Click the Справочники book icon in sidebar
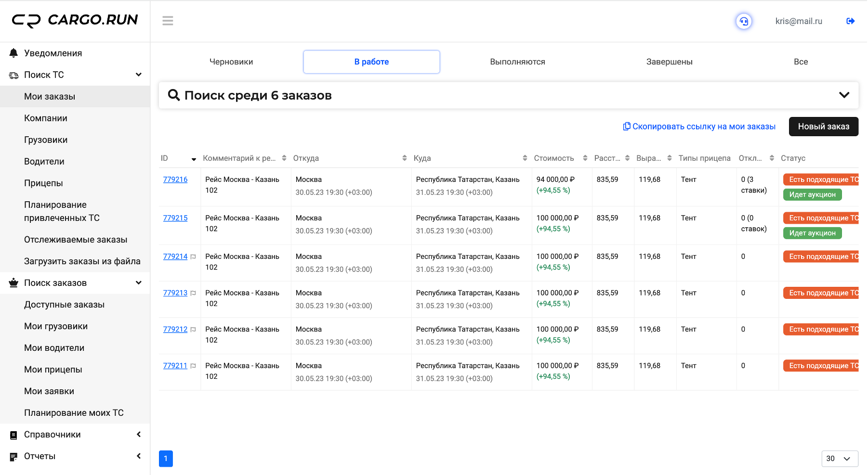Viewport: 868px width, 475px height. (x=13, y=435)
